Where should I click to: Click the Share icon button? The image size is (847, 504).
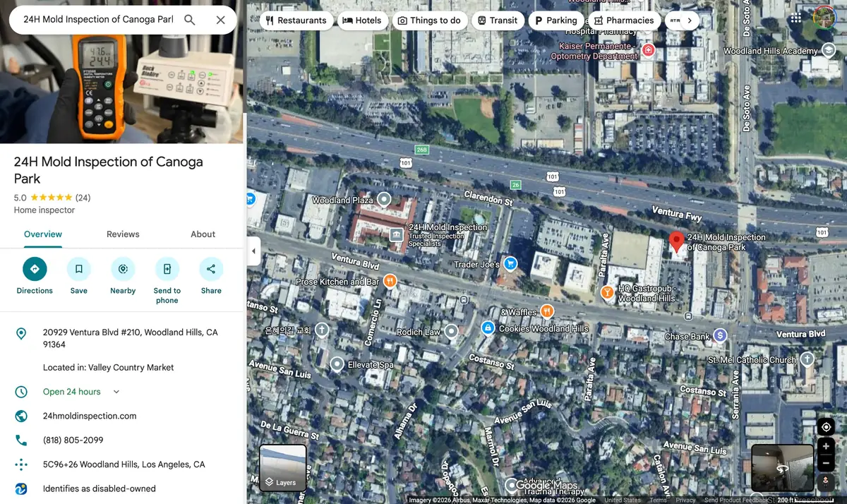pos(211,269)
